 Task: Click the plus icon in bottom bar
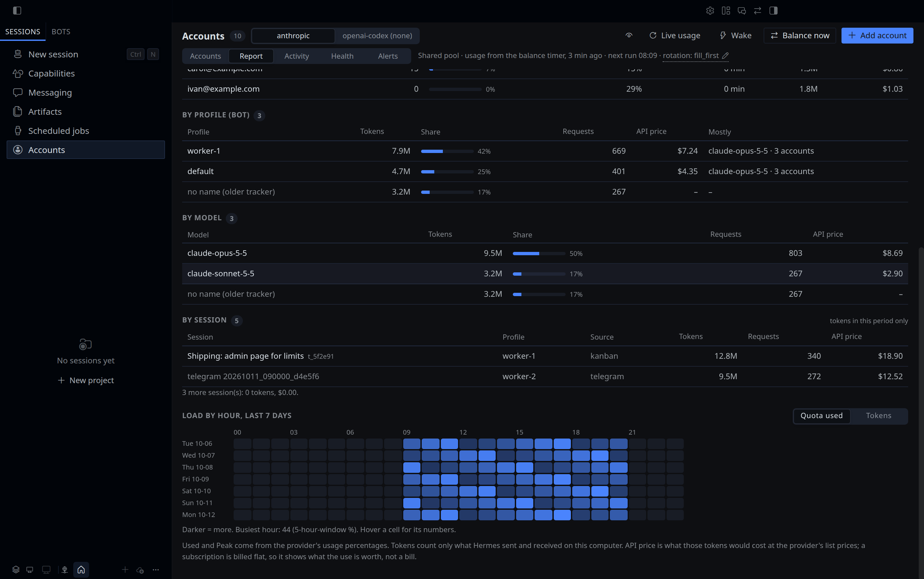click(x=125, y=569)
